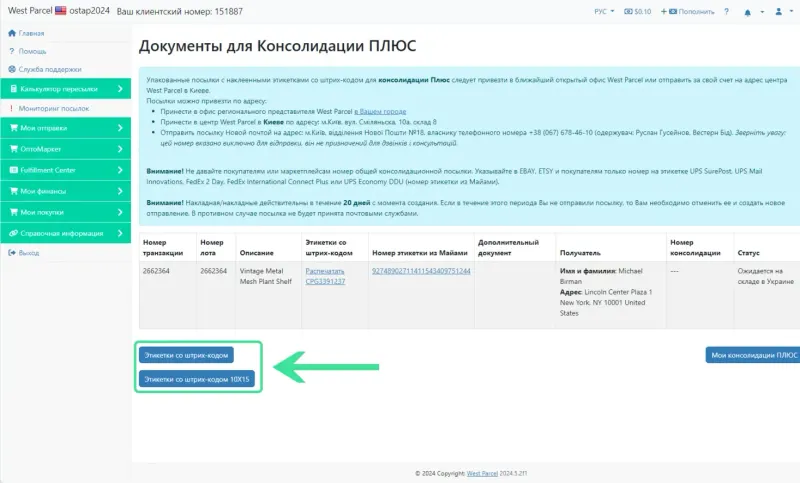Click the help question mark in top bar
Viewport: 800px width, 483px height.
tap(726, 11)
